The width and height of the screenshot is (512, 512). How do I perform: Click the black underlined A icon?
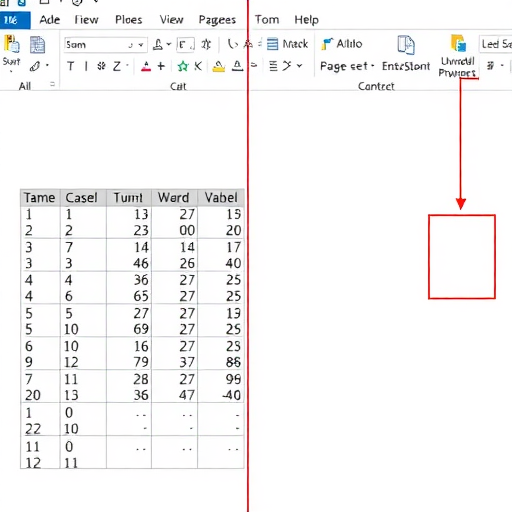[237, 66]
